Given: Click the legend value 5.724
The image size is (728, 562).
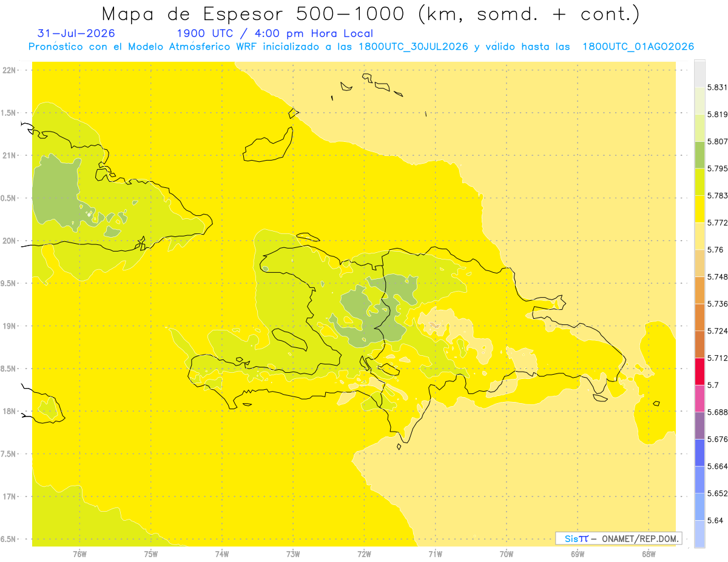Looking at the screenshot, I should click(718, 331).
